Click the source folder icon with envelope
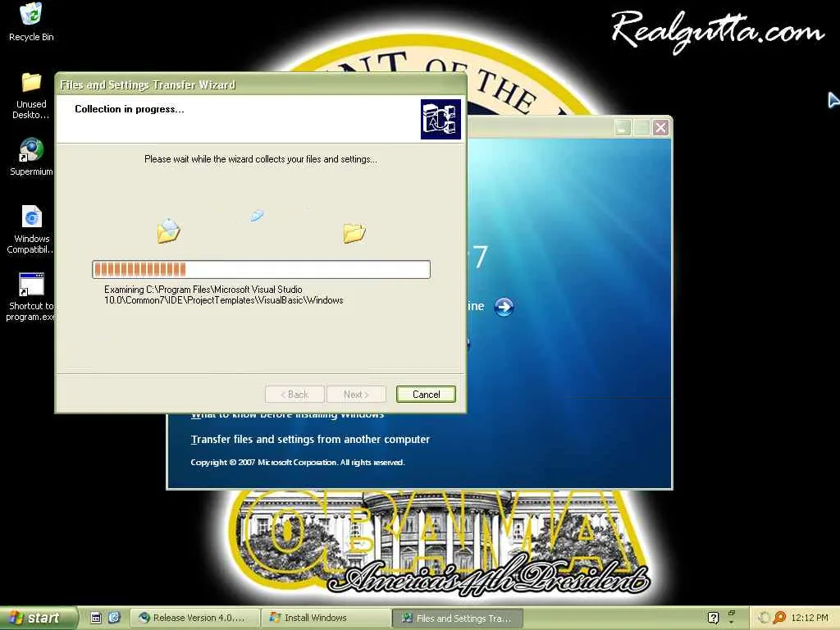The width and height of the screenshot is (840, 630). (x=168, y=231)
